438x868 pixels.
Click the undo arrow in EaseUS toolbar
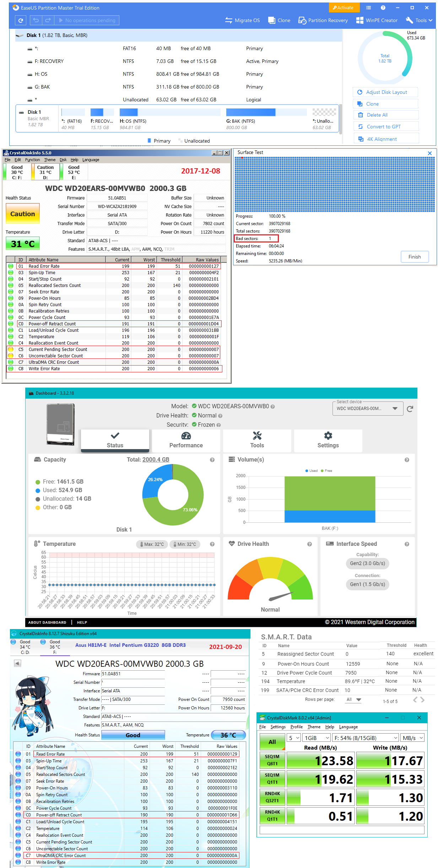36,20
